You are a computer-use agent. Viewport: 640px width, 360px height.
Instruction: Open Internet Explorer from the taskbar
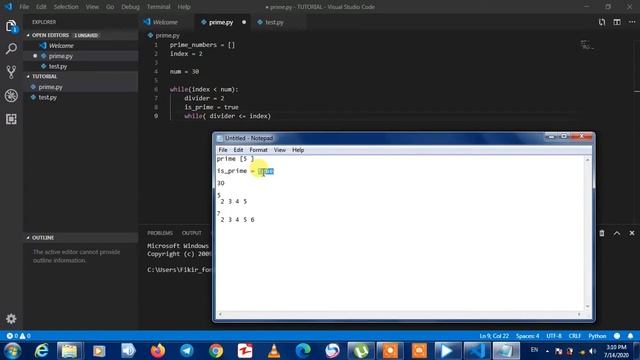tap(41, 351)
